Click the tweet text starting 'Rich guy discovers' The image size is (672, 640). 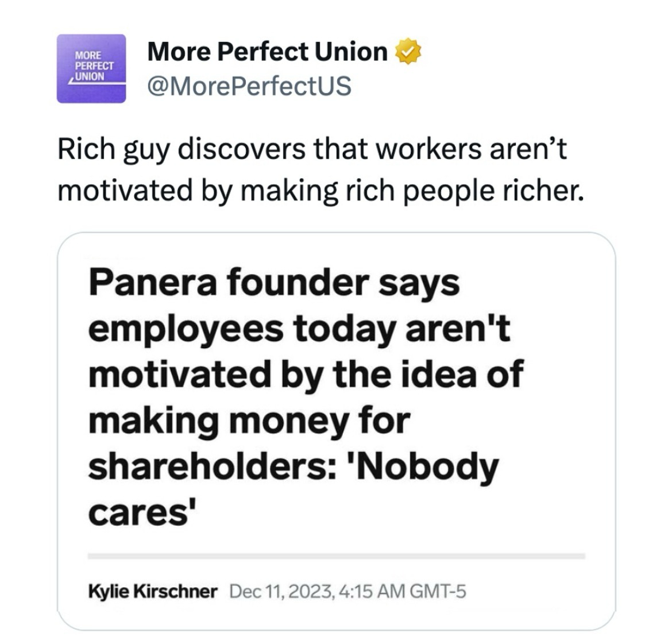coord(312,149)
